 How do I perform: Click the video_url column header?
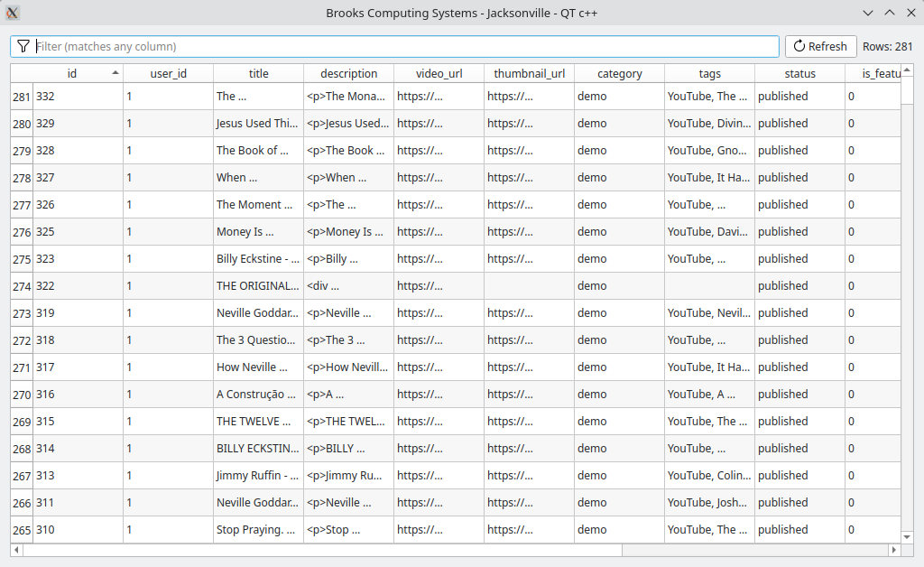(x=439, y=73)
